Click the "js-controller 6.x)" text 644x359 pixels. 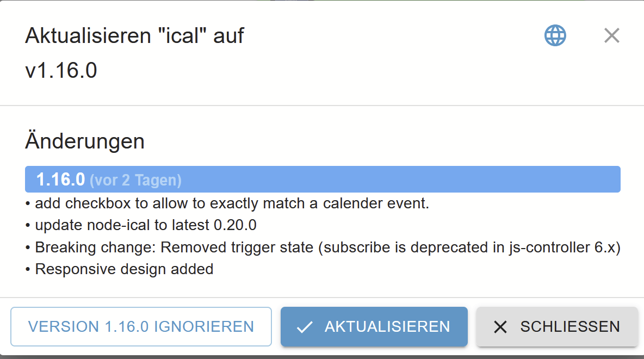[x=565, y=247]
